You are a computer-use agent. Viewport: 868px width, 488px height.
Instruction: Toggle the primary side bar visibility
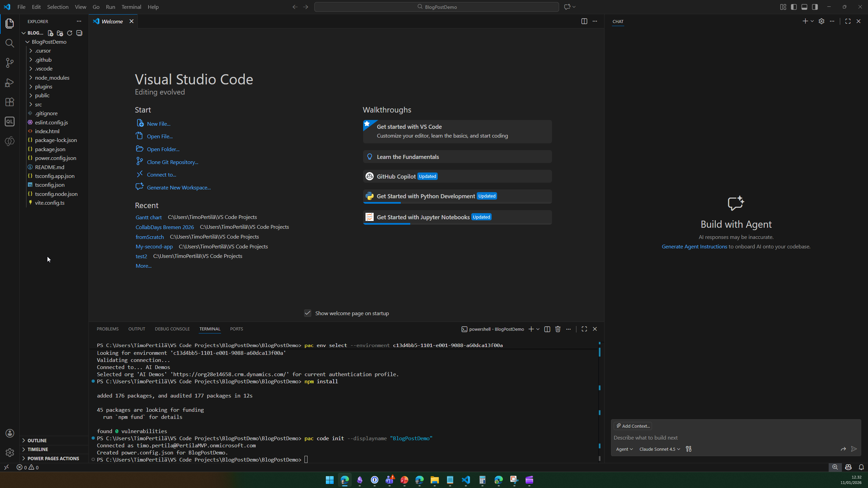point(794,7)
